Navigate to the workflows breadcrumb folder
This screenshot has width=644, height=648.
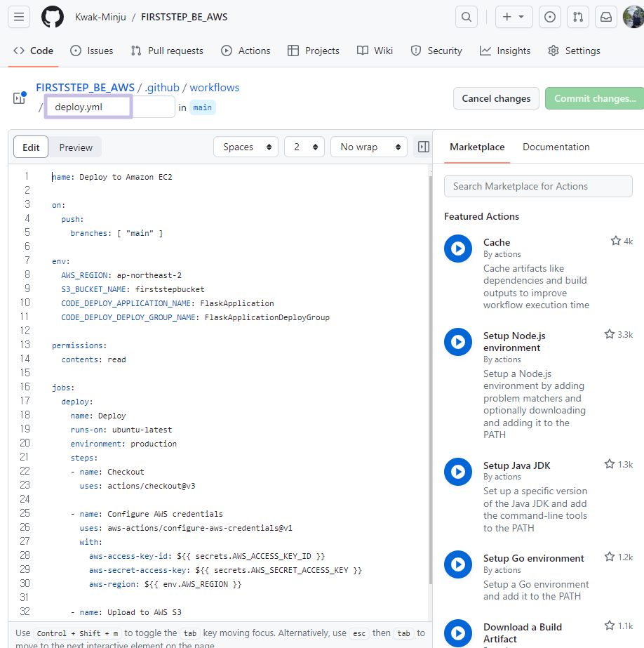214,88
